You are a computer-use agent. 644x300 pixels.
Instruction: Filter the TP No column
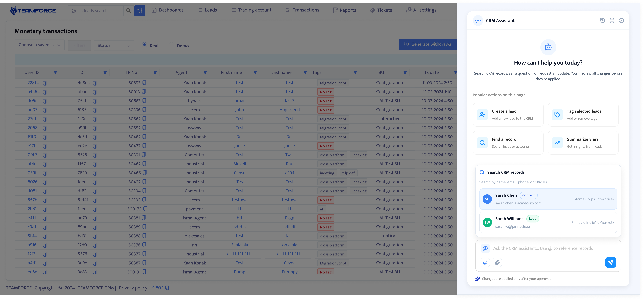coord(155,73)
